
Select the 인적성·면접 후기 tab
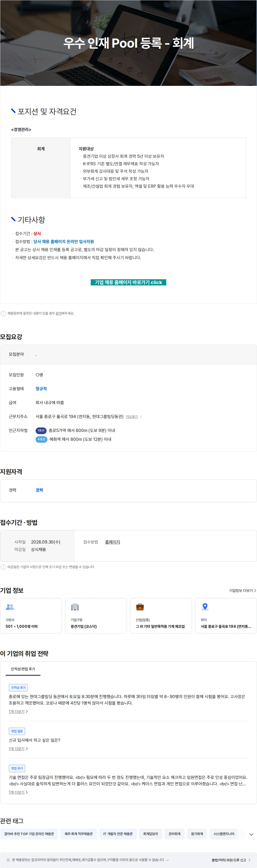click(x=23, y=669)
